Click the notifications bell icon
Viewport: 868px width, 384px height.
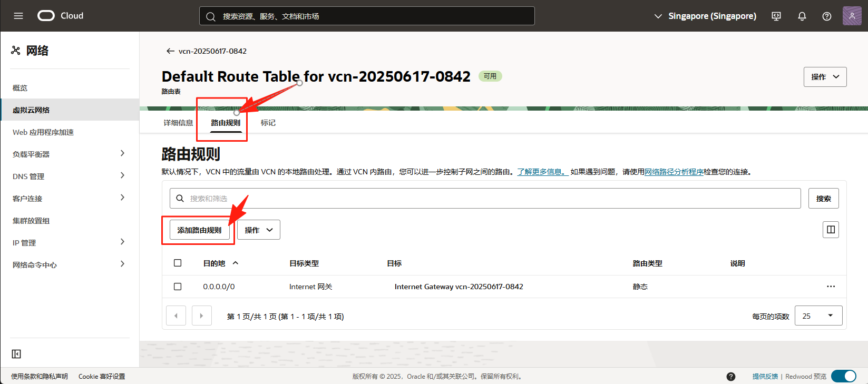coord(802,16)
